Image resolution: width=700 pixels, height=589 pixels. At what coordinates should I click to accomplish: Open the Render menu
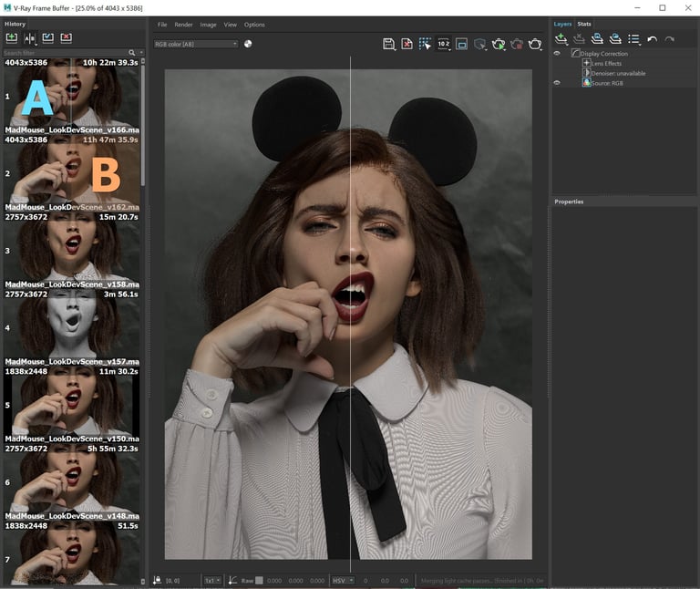coord(183,25)
